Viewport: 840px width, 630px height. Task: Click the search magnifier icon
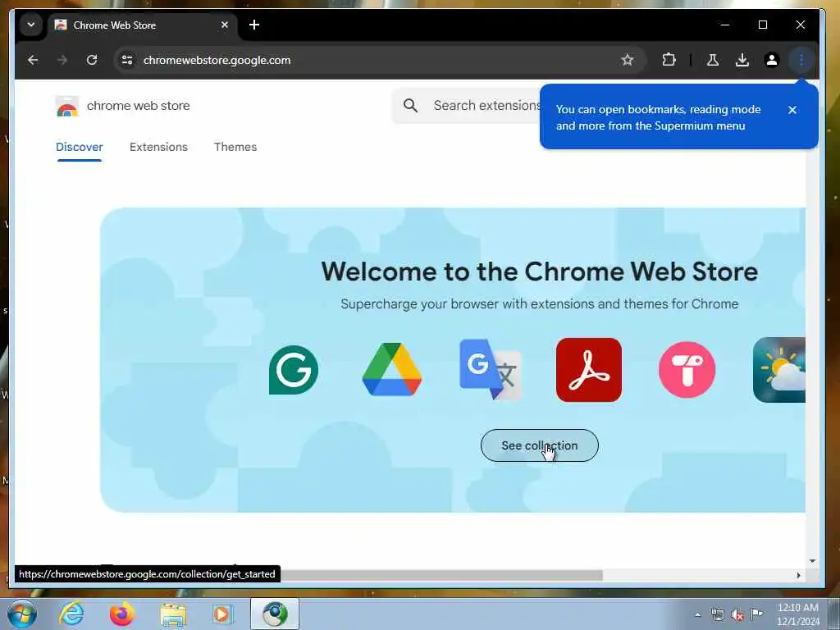coord(410,106)
